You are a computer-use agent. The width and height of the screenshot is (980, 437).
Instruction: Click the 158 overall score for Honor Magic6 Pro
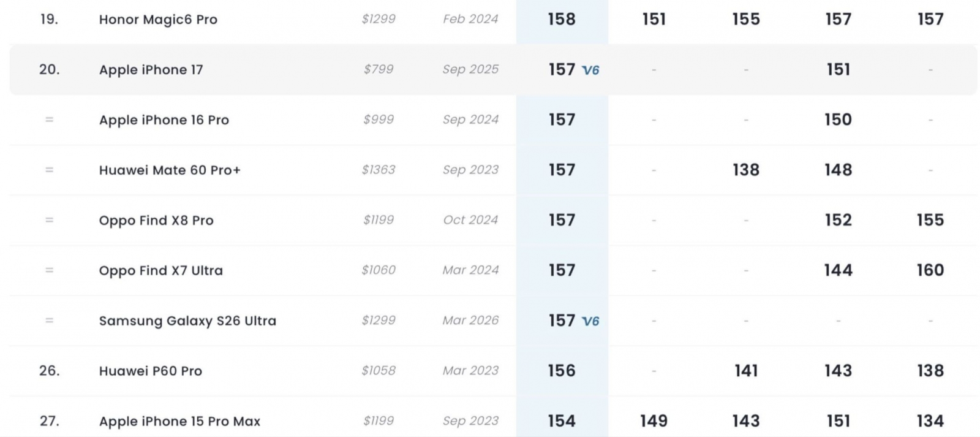point(562,20)
